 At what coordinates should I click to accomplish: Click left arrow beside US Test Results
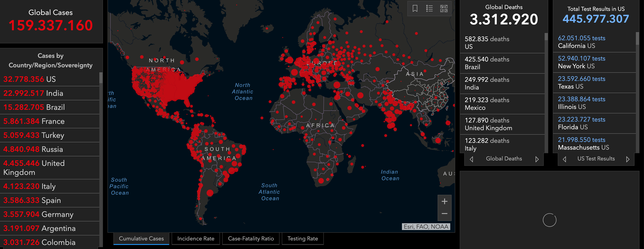pyautogui.click(x=565, y=159)
